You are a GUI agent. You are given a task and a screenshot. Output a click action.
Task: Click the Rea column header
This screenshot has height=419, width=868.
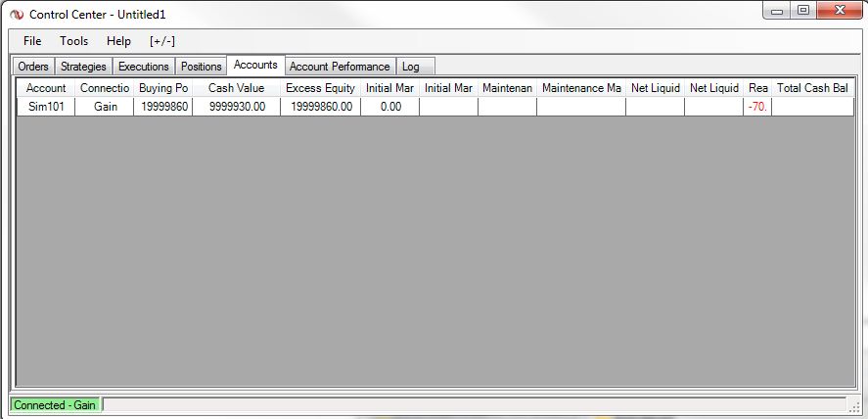(757, 88)
